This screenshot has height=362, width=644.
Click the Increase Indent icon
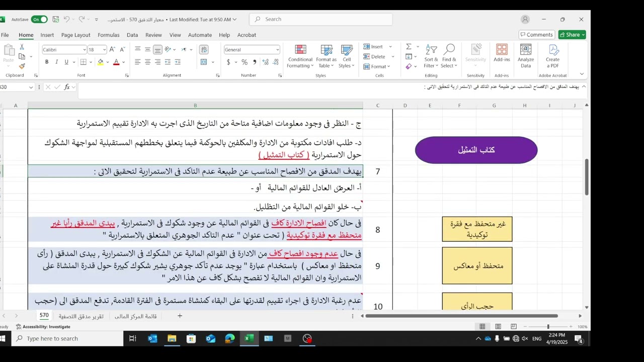178,62
